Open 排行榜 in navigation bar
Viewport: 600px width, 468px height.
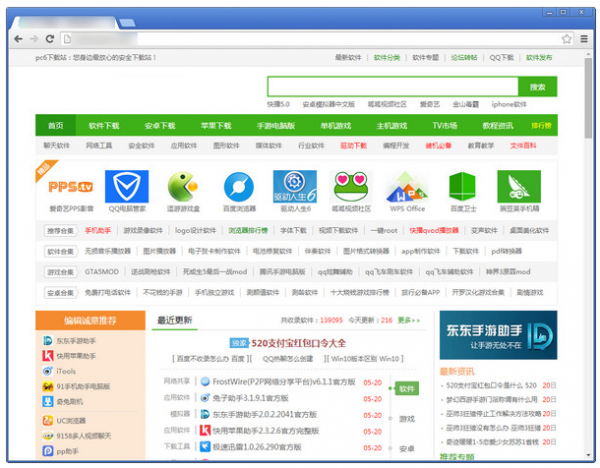pos(541,126)
